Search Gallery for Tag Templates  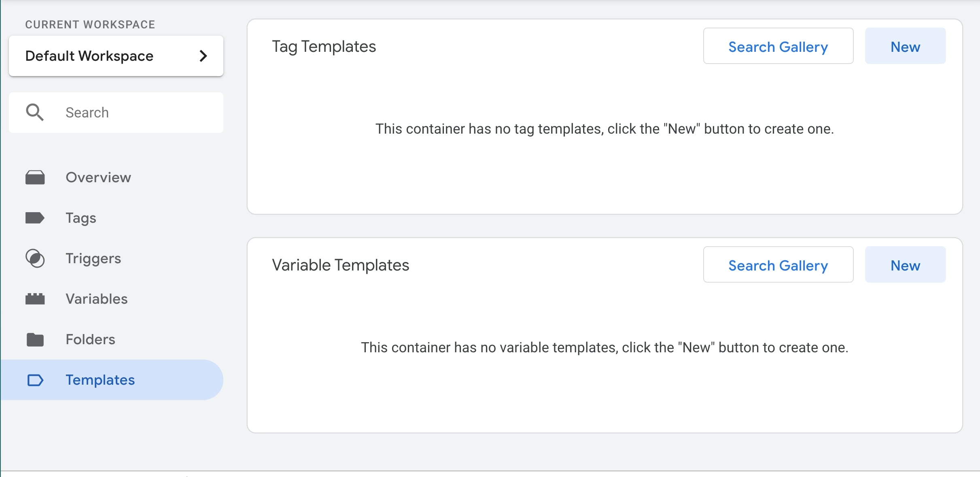tap(778, 46)
